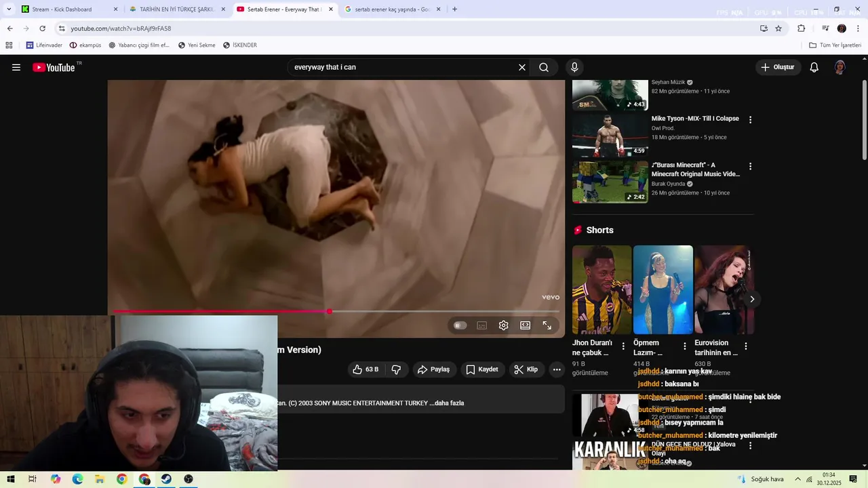Open options for Eurovision tarihinin short
The width and height of the screenshot is (868, 488).
tap(745, 346)
